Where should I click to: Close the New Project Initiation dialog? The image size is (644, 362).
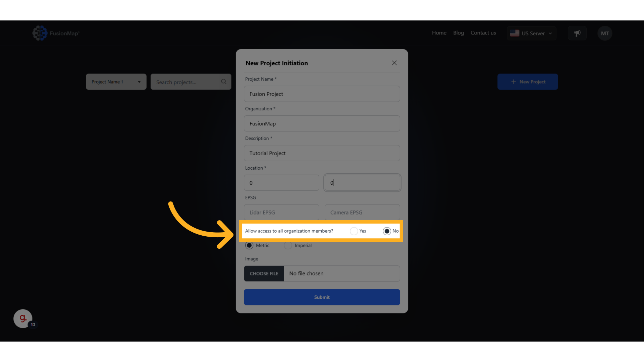[394, 63]
